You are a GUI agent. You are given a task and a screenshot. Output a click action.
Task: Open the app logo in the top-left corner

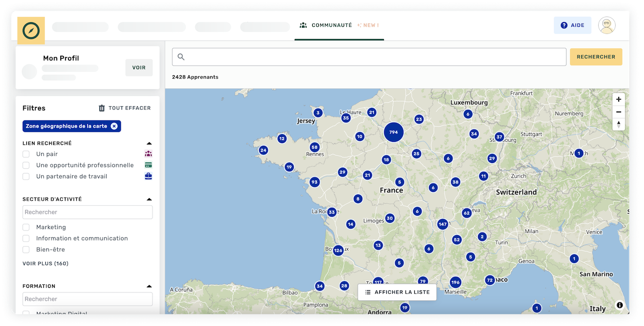[31, 30]
